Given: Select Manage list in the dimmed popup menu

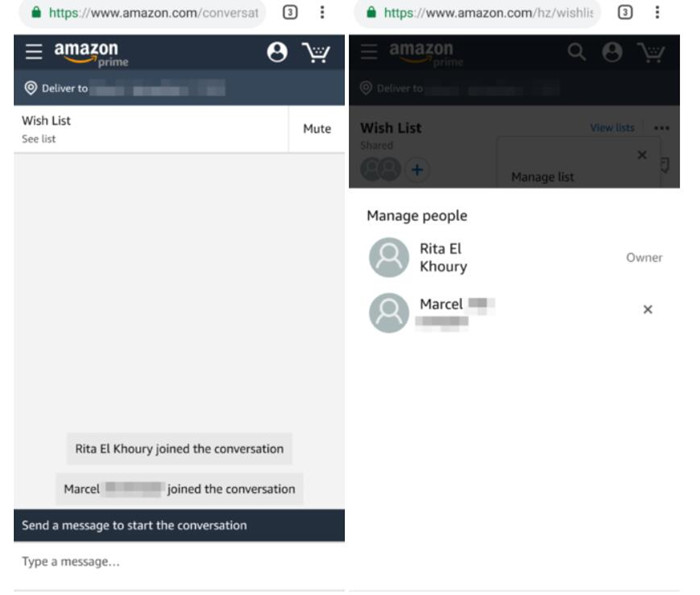Looking at the screenshot, I should (x=542, y=177).
